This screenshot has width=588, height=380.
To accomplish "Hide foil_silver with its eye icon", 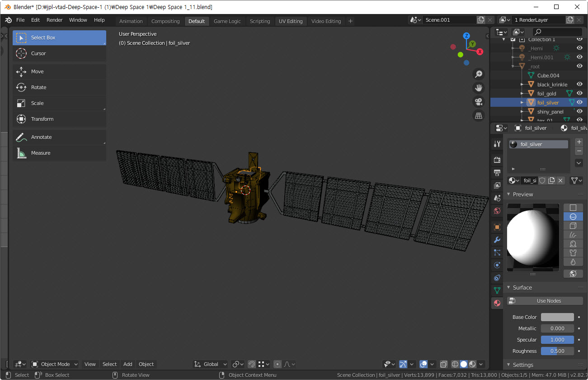I will click(579, 102).
